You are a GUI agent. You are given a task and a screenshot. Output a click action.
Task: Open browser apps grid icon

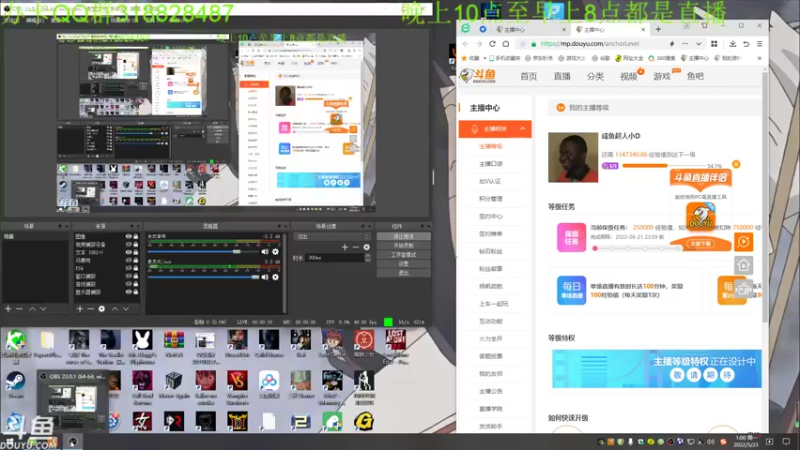point(714,44)
